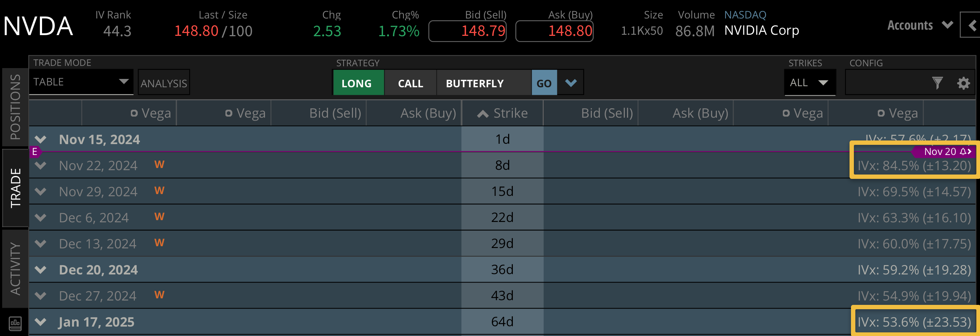This screenshot has width=980, height=336.
Task: Sort by the Strike column arrow
Action: [x=483, y=113]
